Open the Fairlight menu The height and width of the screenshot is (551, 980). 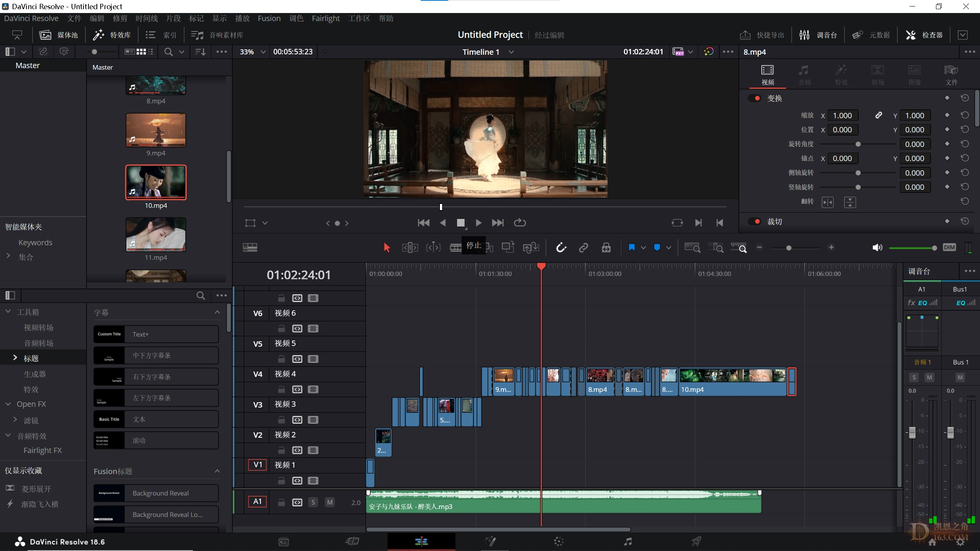326,18
